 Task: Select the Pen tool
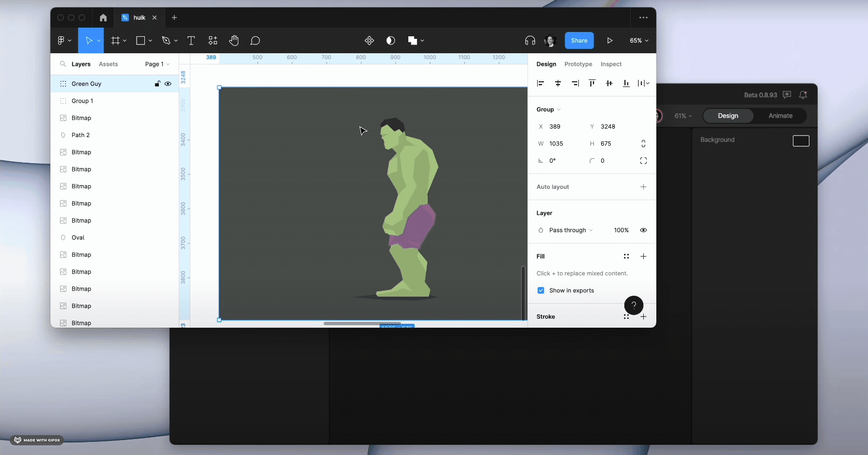166,41
